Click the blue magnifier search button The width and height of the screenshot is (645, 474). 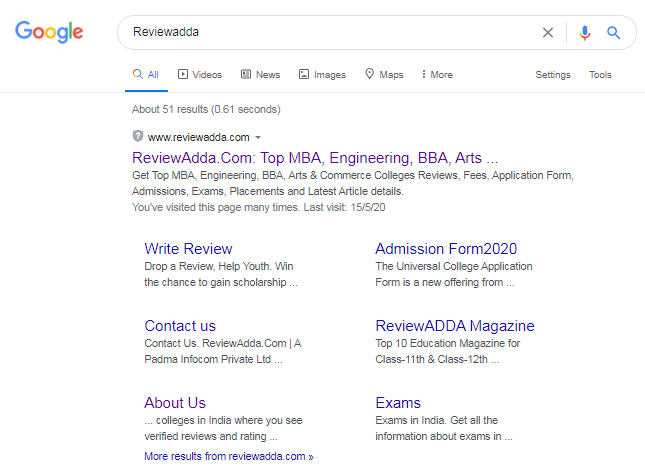[614, 32]
